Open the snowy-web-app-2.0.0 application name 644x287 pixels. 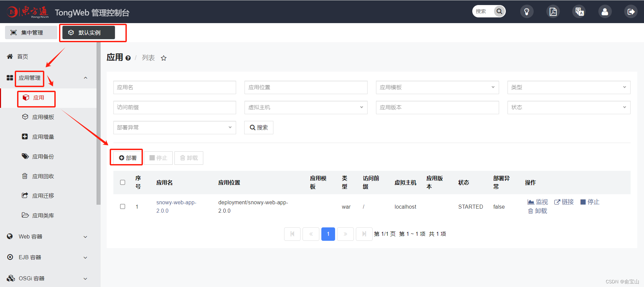(x=176, y=207)
